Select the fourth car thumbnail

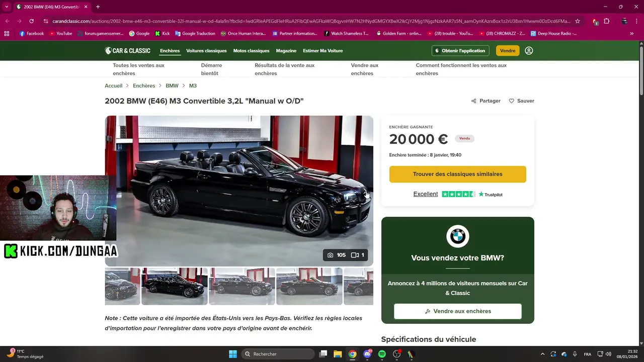[309, 286]
